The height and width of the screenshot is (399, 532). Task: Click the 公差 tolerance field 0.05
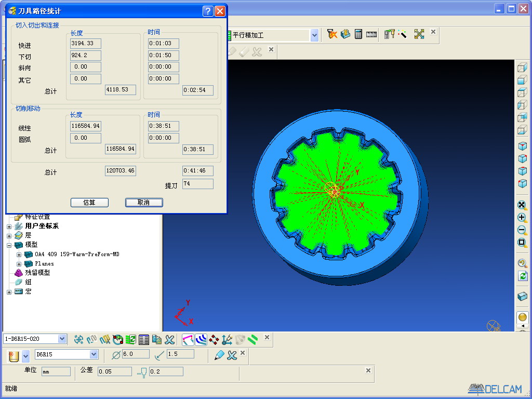pyautogui.click(x=115, y=371)
